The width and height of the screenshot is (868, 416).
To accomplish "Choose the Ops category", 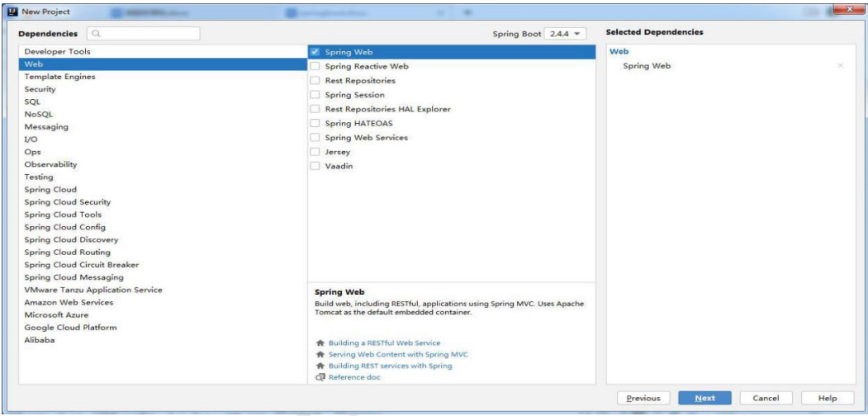I will pos(163,152).
